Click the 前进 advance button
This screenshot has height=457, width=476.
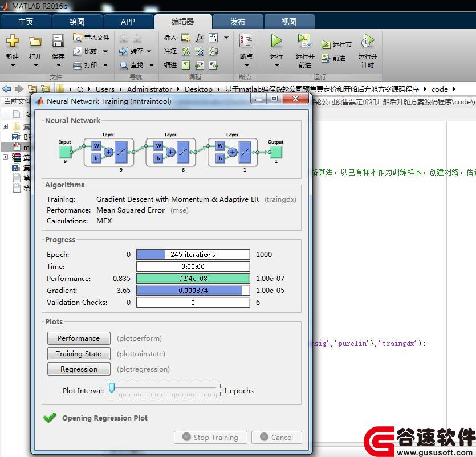coord(333,58)
